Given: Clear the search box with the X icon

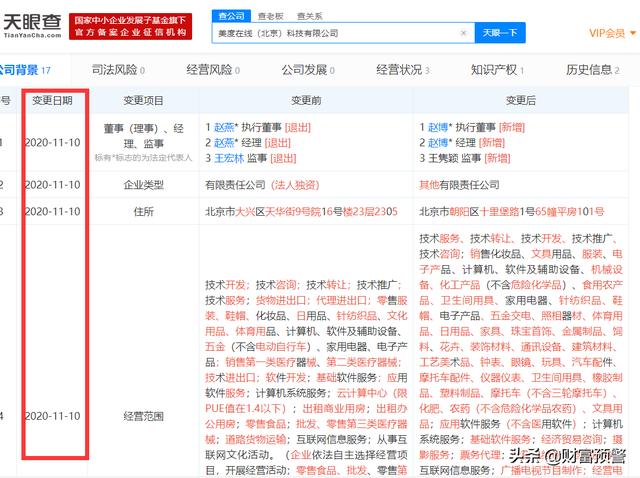Looking at the screenshot, I should 463,33.
